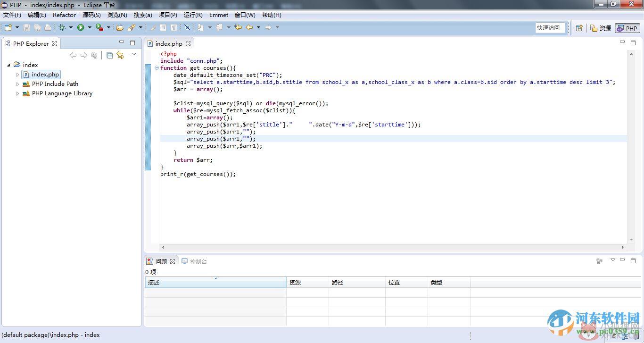Open the External Tools dropdown arrow
The width and height of the screenshot is (644, 343).
coord(108,27)
